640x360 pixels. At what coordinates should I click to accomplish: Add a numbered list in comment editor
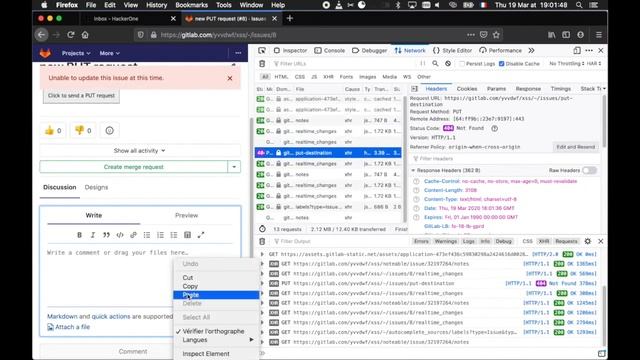(x=160, y=235)
